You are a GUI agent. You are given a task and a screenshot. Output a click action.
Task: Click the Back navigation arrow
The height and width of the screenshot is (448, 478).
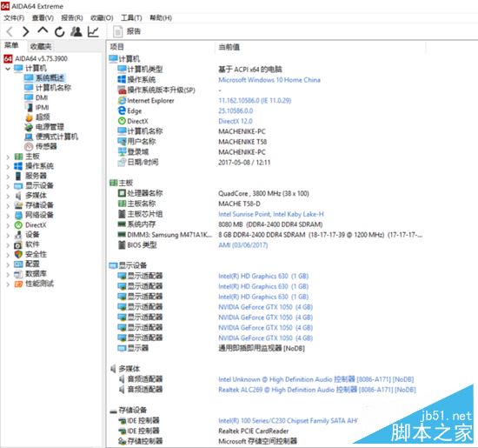point(10,31)
